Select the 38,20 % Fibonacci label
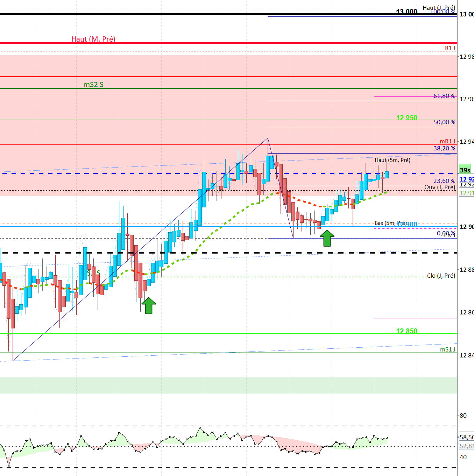474x476 pixels. pos(444,148)
